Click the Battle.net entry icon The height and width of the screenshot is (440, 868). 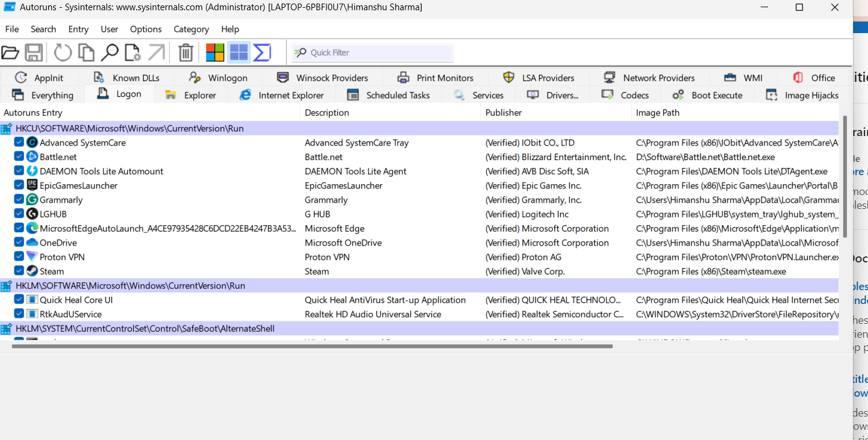pyautogui.click(x=32, y=156)
